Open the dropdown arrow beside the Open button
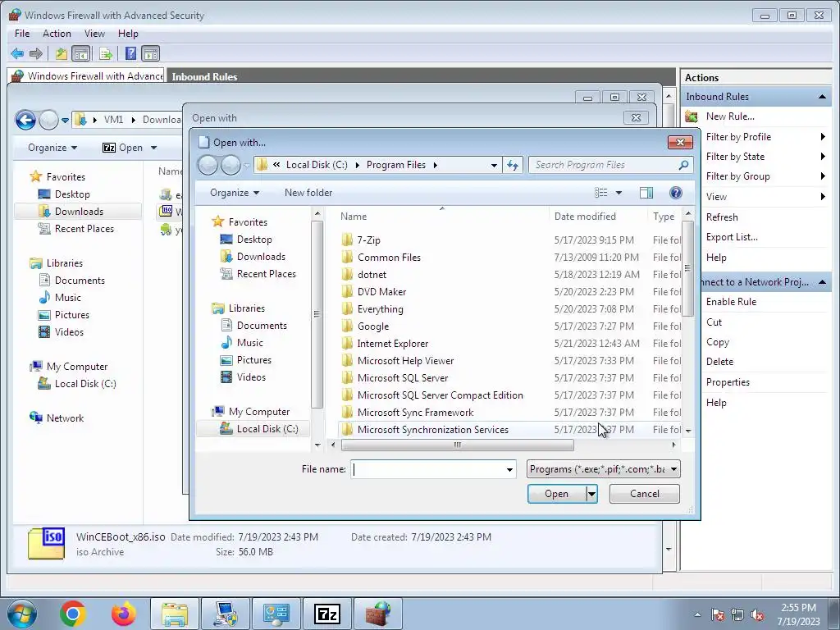This screenshot has height=630, width=840. [591, 494]
